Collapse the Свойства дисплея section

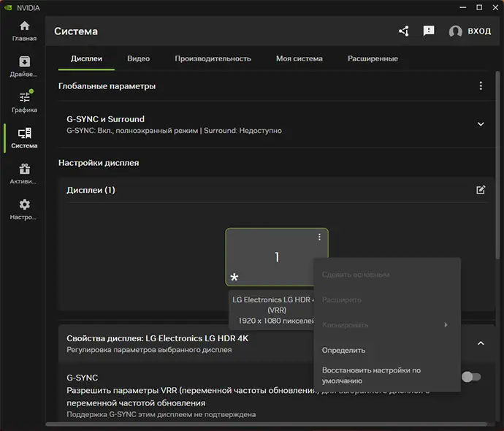(x=481, y=343)
